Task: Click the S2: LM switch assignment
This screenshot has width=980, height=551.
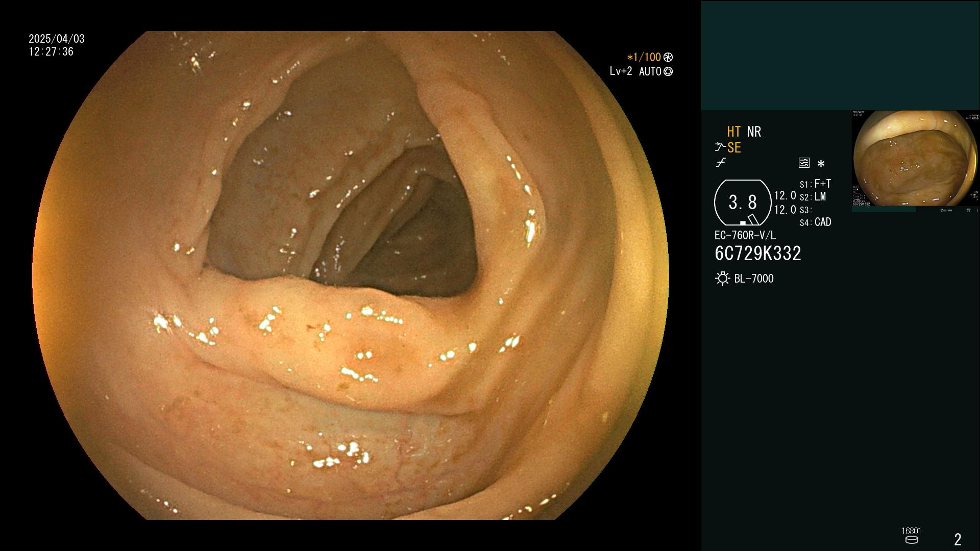Action: [x=813, y=197]
